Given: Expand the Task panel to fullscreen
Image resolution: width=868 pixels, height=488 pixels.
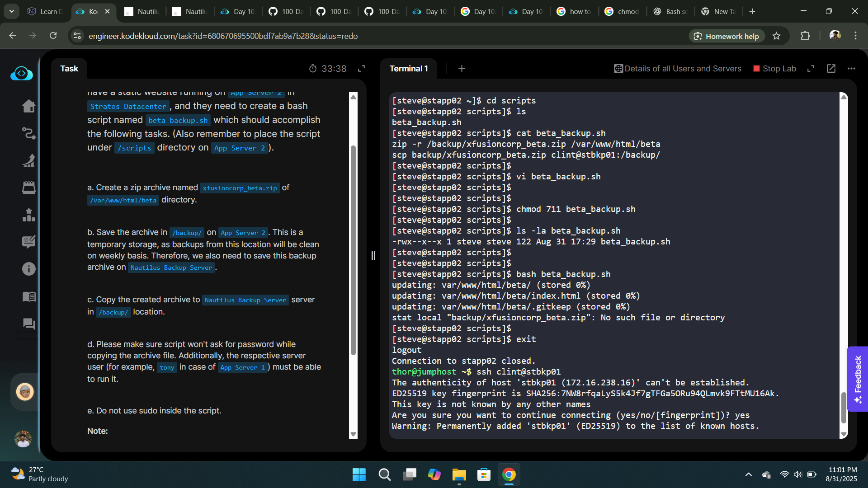Looking at the screenshot, I should pos(361,68).
